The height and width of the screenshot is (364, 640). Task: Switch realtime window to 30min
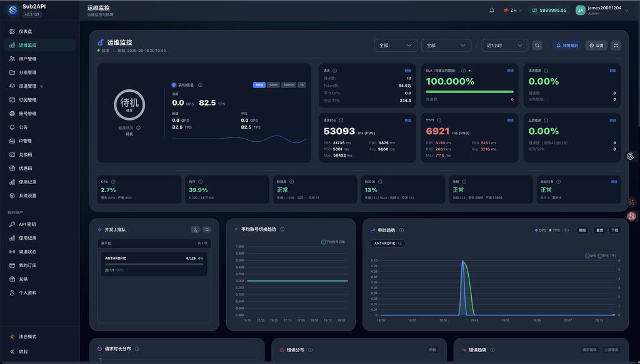[x=289, y=85]
